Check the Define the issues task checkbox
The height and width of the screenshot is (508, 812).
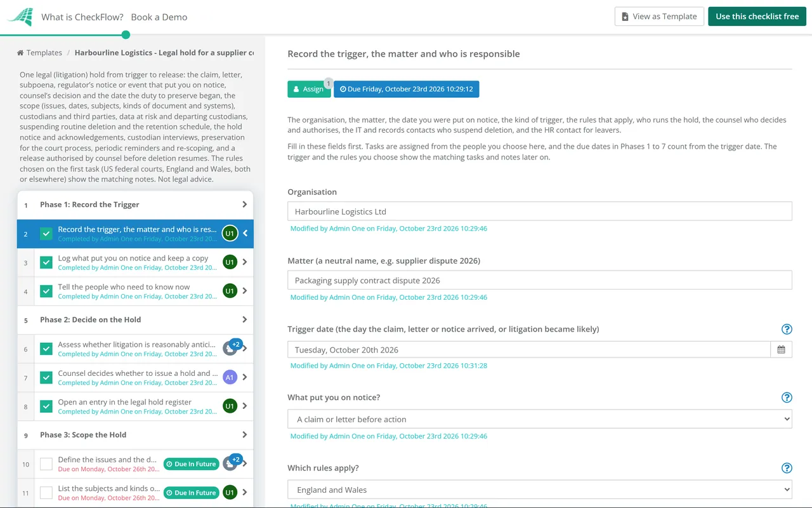click(46, 464)
